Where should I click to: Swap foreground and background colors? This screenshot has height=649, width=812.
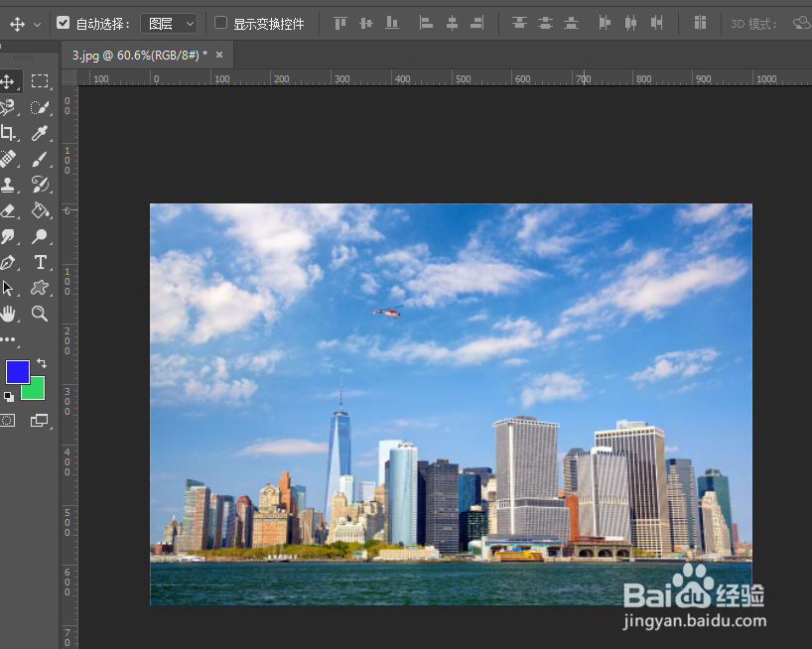tap(42, 363)
